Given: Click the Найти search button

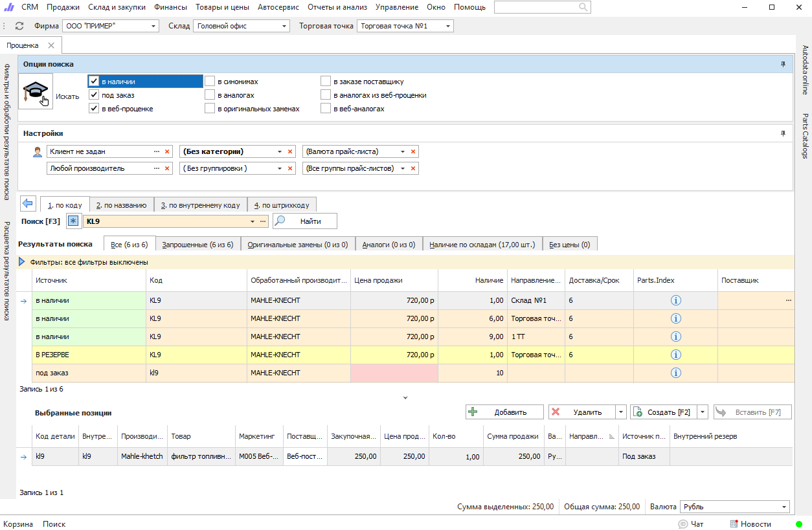Looking at the screenshot, I should [x=305, y=221].
